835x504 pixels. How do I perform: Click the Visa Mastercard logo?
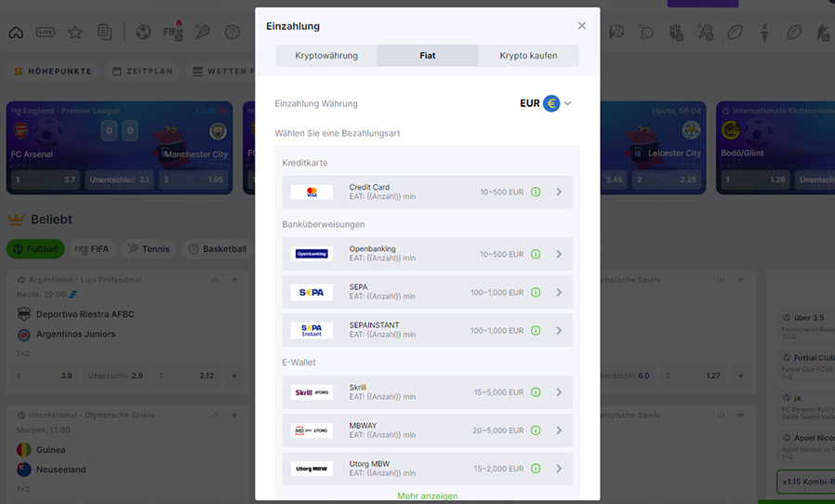(311, 192)
